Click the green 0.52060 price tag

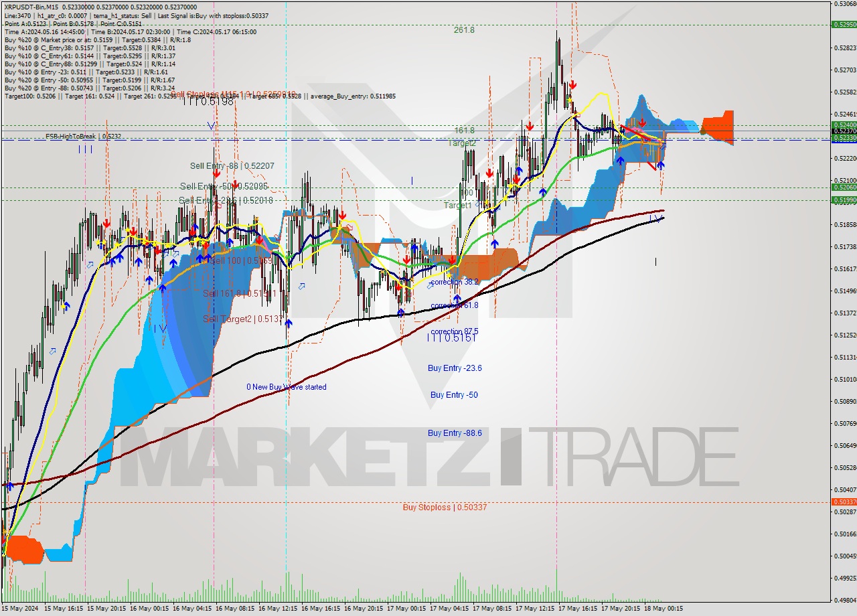tap(844, 187)
